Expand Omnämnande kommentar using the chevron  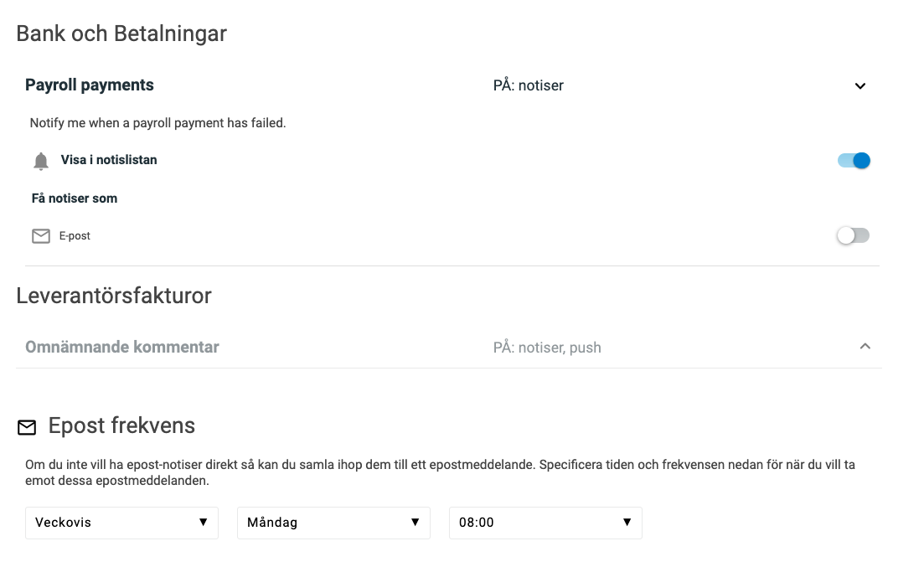[x=865, y=346]
